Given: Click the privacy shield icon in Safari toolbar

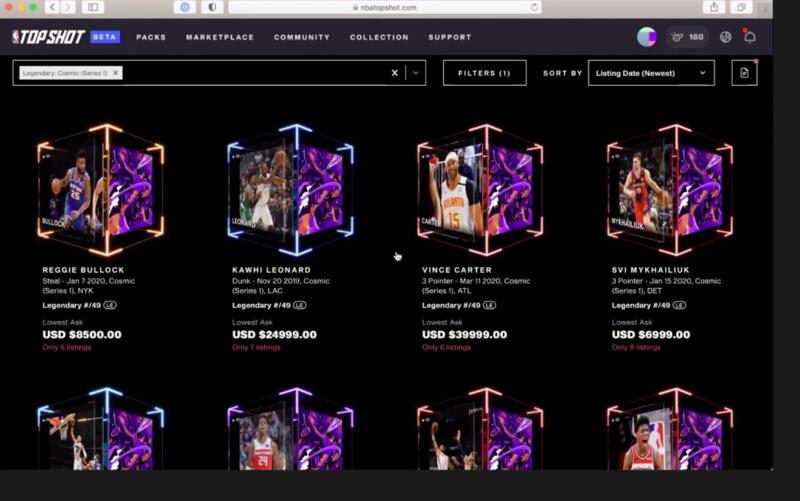Looking at the screenshot, I should click(212, 7).
